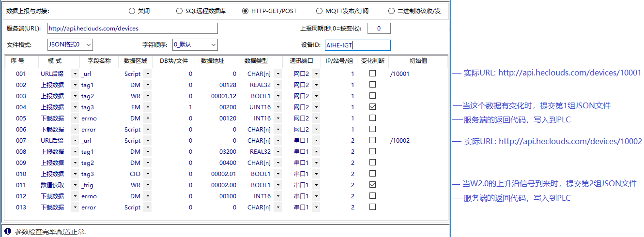Toggle the 变化判断 checkbox in row 004
The width and height of the screenshot is (644, 237).
coord(372,107)
